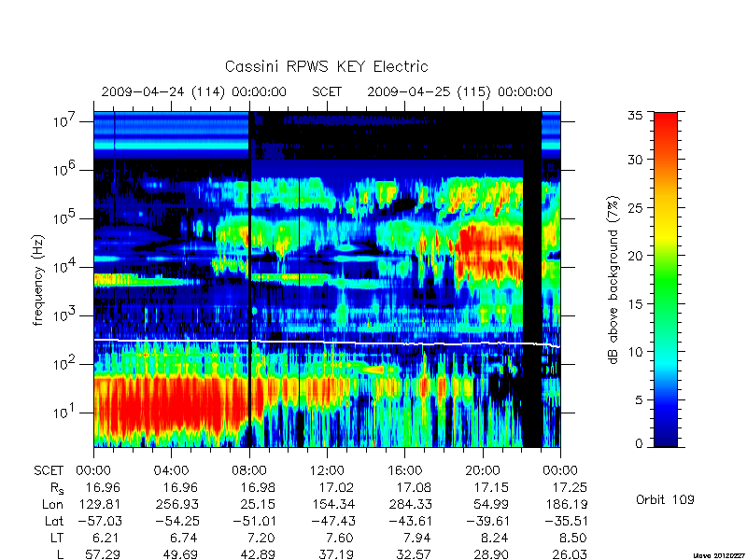Screen dimensions: 747x560
Task: Click the Rs row header
Action: (57, 488)
